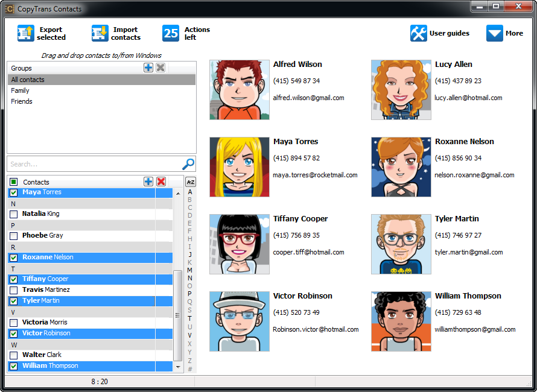Add a new group with plus icon
537x392 pixels.
tap(148, 68)
